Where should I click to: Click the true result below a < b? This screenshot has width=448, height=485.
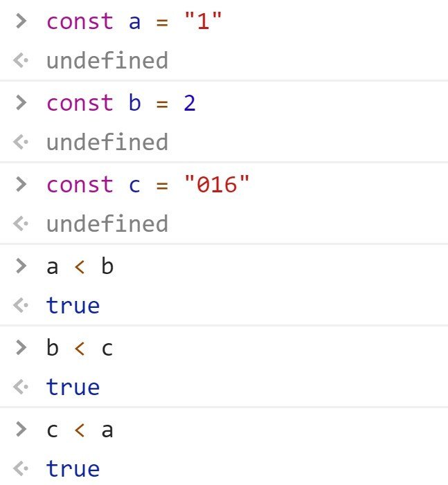(73, 306)
